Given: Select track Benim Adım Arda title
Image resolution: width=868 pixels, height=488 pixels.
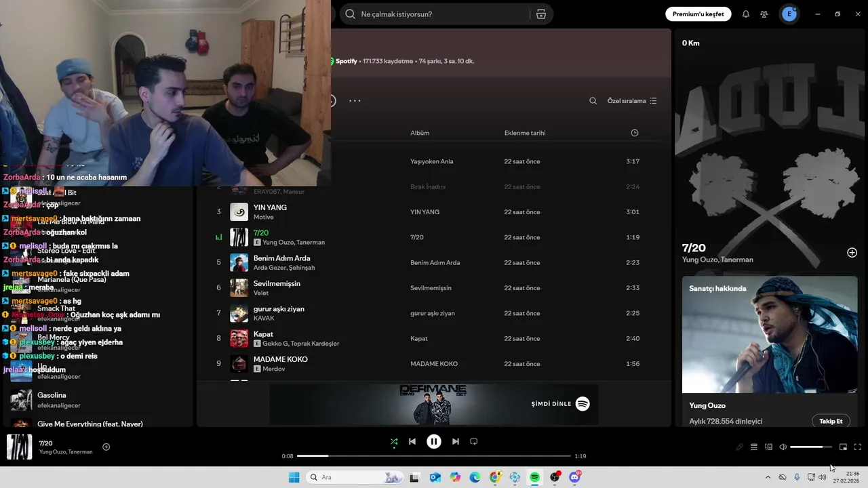Looking at the screenshot, I should pyautogui.click(x=281, y=258).
